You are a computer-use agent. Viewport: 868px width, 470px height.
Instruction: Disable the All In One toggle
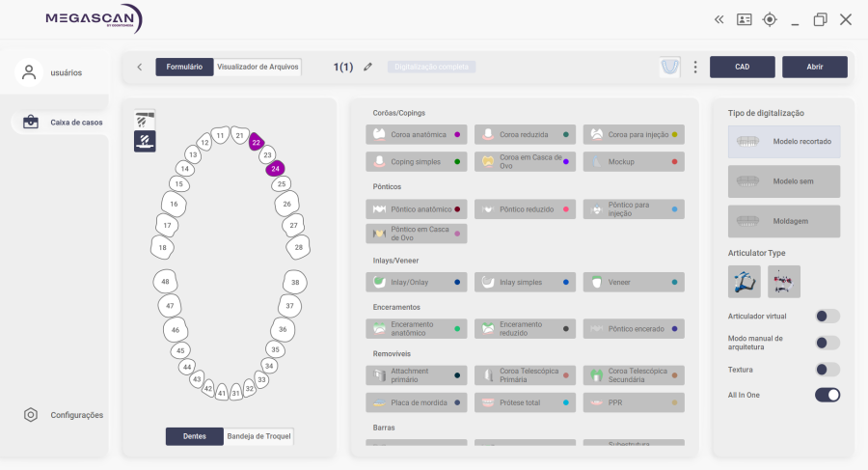[x=827, y=395]
